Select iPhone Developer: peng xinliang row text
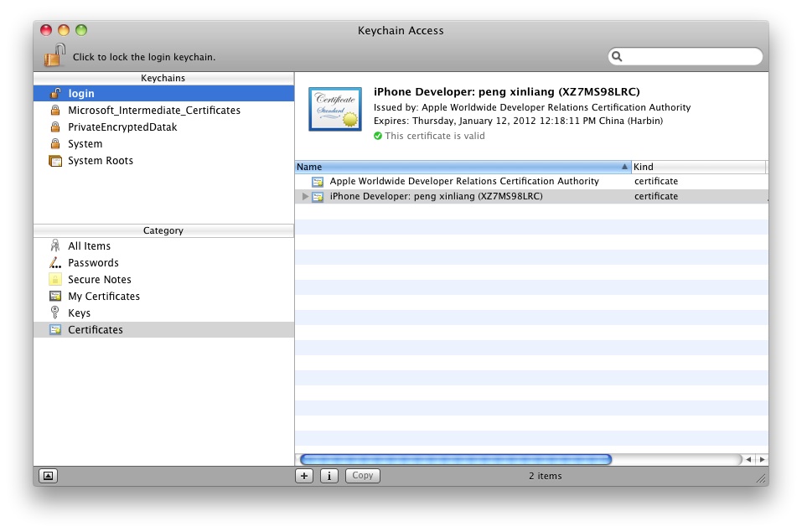Screen dimensions: 802x532 pos(436,196)
